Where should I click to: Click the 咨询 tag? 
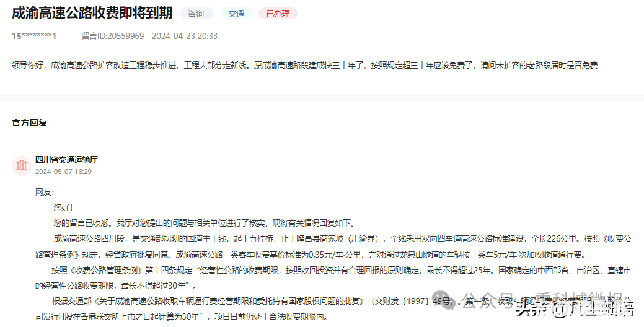point(196,14)
